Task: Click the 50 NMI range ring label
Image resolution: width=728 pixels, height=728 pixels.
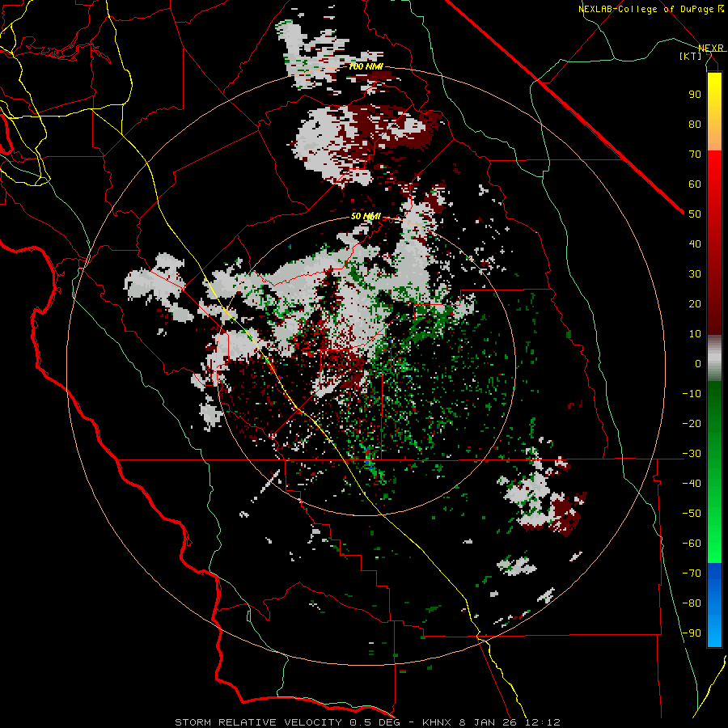Action: (x=366, y=216)
